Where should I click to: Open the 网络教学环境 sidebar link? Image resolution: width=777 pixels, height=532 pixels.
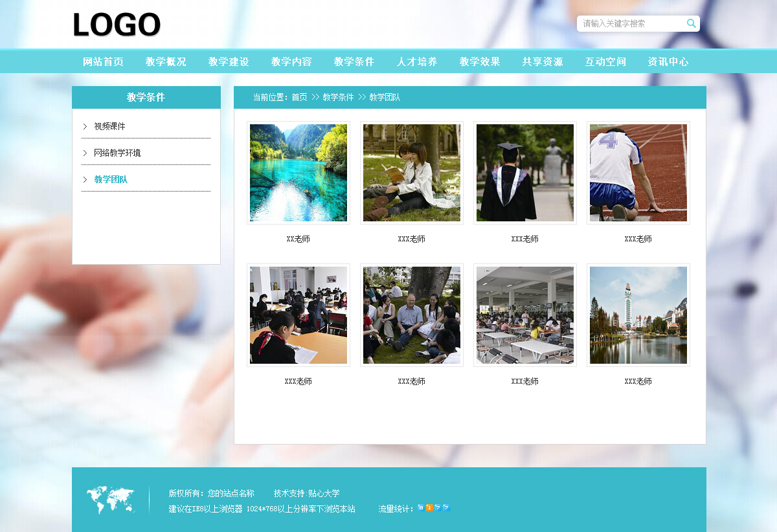click(x=117, y=153)
